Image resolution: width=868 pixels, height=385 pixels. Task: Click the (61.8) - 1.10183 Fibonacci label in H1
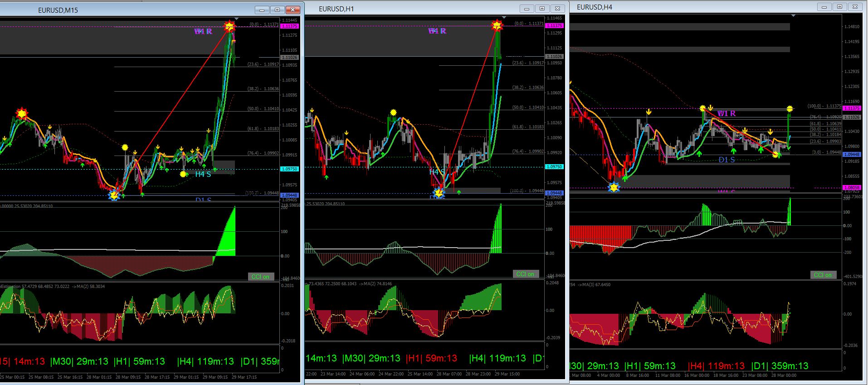[x=528, y=127]
